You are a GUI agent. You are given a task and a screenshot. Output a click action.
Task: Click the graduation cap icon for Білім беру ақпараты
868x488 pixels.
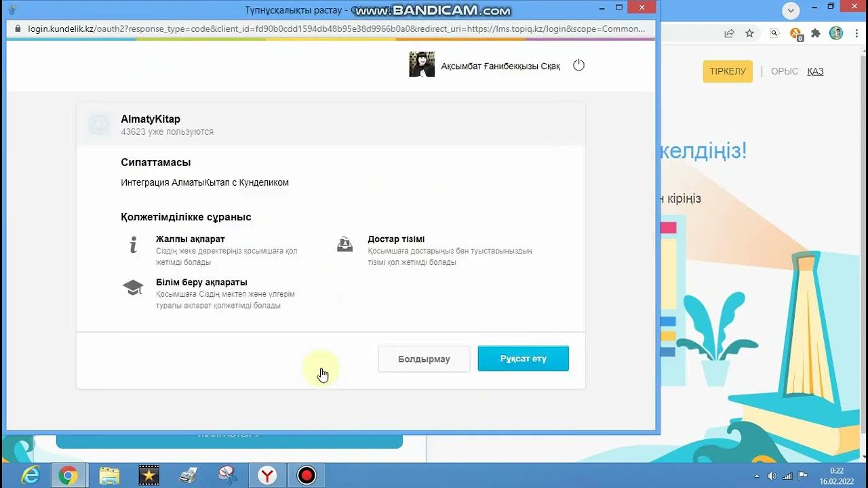pos(133,288)
